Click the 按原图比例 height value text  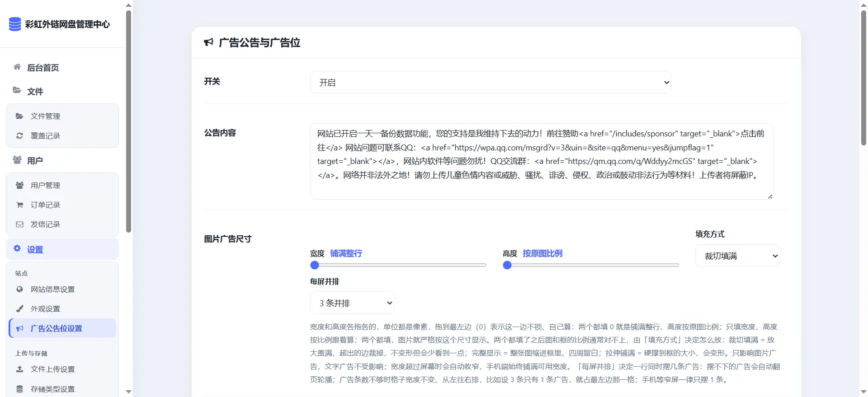click(542, 253)
